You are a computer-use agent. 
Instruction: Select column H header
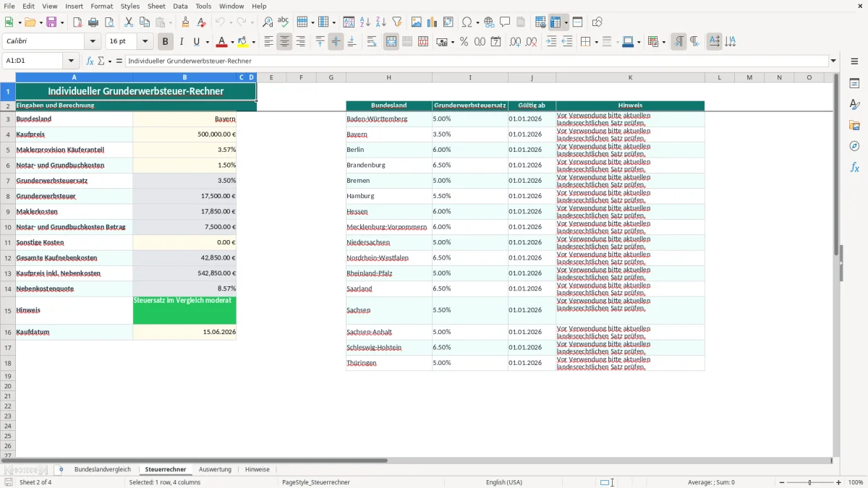388,77
